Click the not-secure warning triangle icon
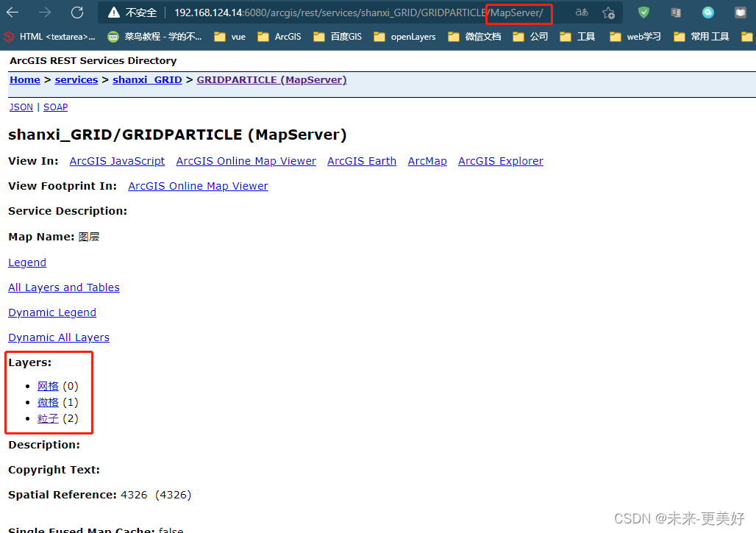The width and height of the screenshot is (756, 533). pyautogui.click(x=114, y=12)
